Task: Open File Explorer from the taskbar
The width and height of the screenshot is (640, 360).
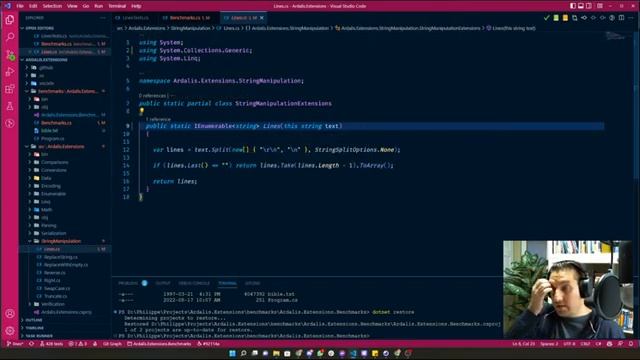Action: pyautogui.click(x=276, y=353)
